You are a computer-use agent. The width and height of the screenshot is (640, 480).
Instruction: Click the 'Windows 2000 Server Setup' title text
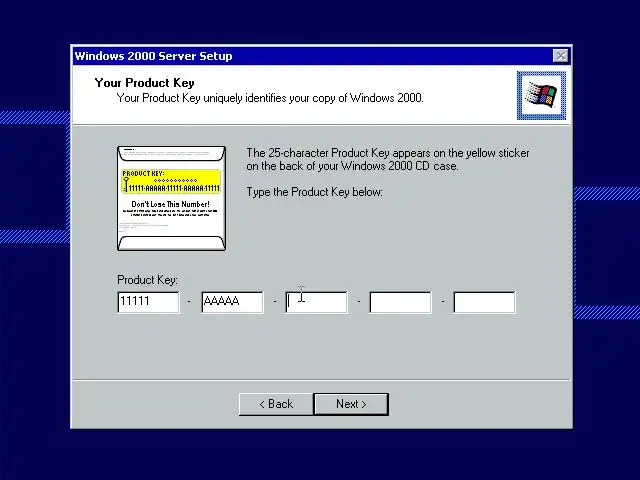point(153,56)
